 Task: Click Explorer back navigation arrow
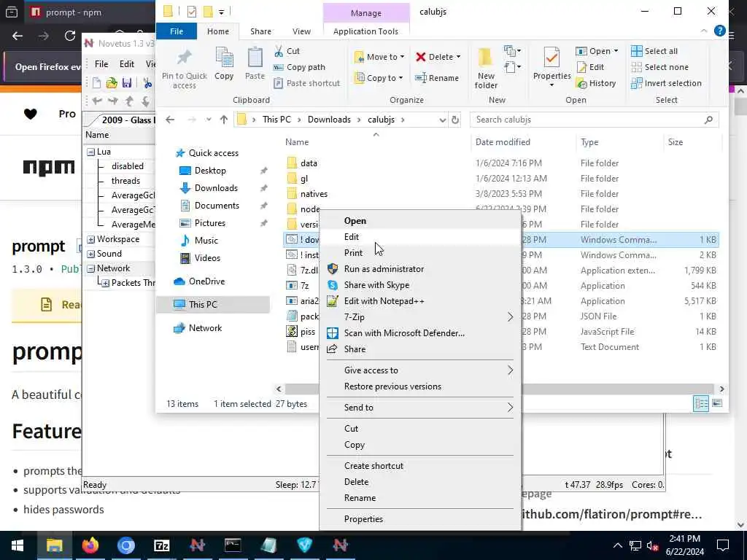coord(170,120)
